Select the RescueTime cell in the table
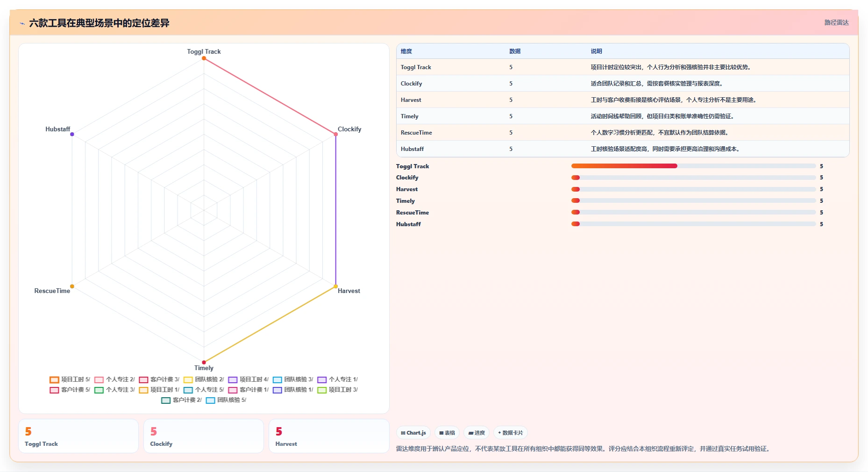 click(x=416, y=133)
